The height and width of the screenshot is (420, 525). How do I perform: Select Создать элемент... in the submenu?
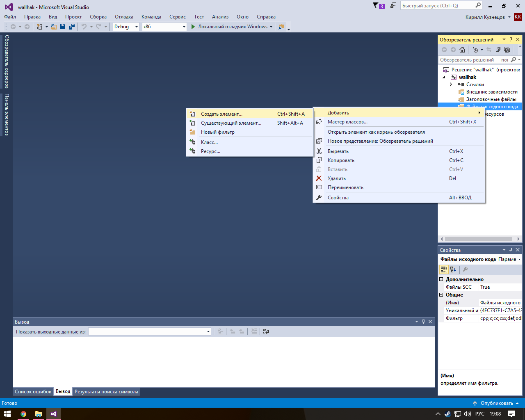click(x=249, y=114)
